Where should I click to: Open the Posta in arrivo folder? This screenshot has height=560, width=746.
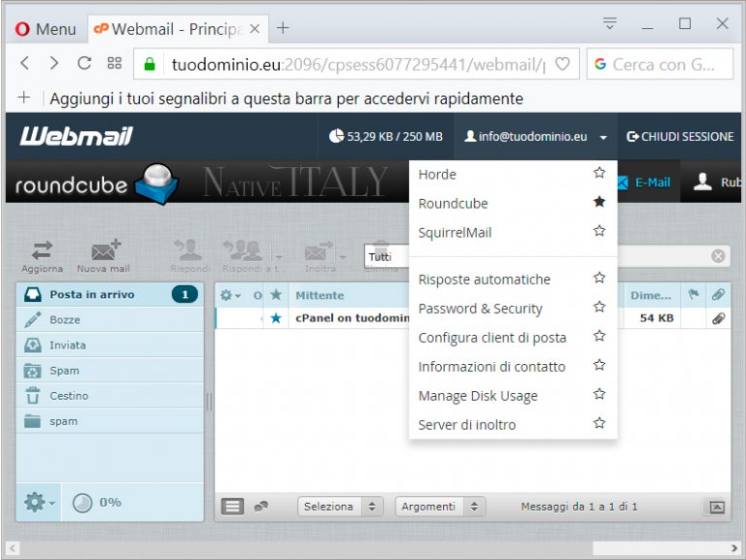(92, 294)
